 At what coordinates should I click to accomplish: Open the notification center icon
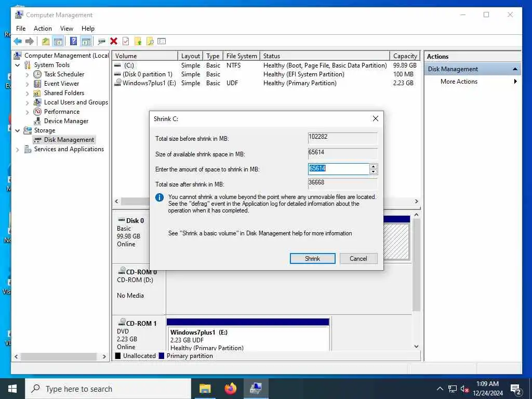tap(515, 389)
